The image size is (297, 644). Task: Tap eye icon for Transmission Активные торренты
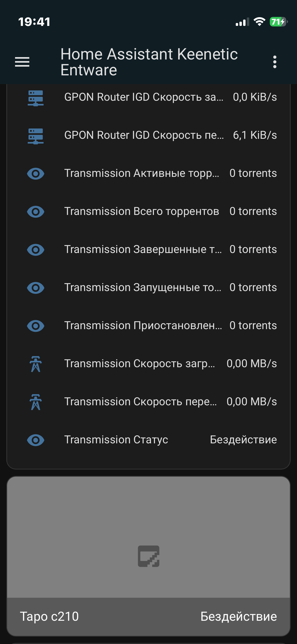(x=36, y=174)
